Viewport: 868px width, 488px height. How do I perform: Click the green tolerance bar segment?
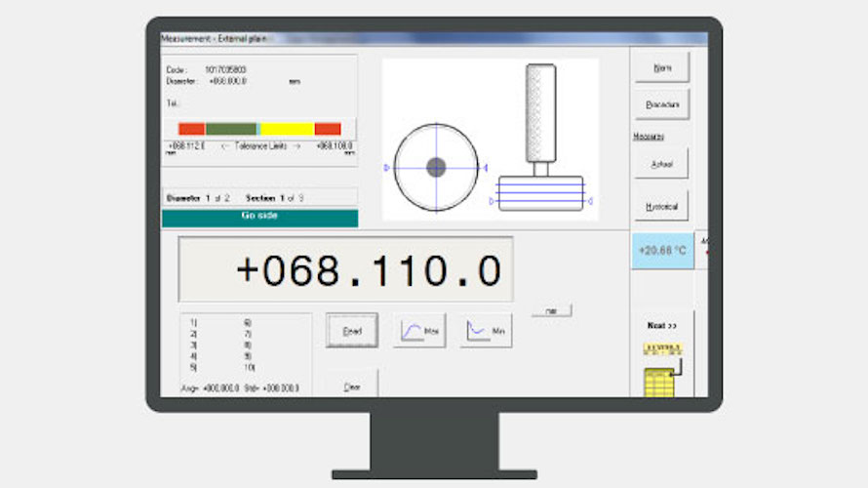[231, 129]
